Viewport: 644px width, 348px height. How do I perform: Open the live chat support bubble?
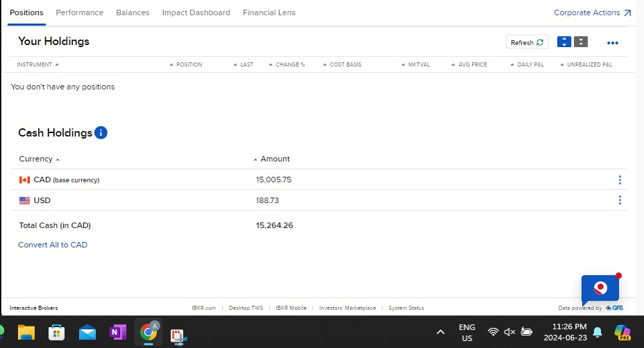tap(600, 288)
